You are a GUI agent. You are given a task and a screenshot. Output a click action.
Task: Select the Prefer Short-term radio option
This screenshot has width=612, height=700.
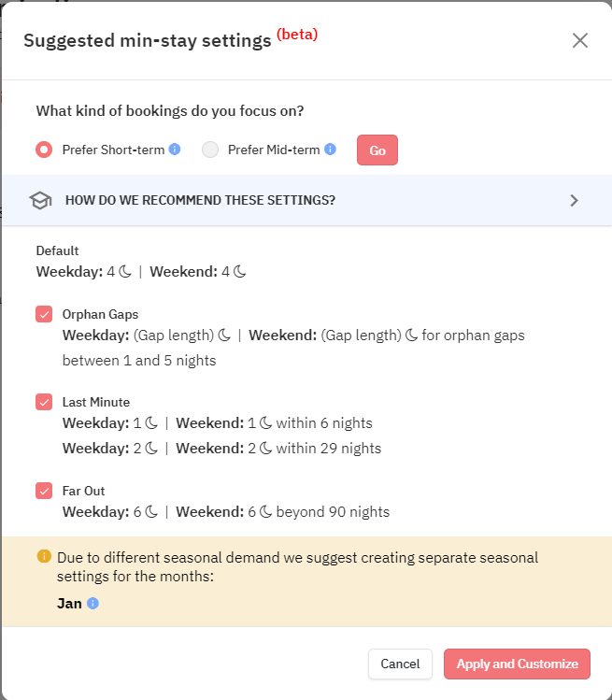pyautogui.click(x=44, y=150)
